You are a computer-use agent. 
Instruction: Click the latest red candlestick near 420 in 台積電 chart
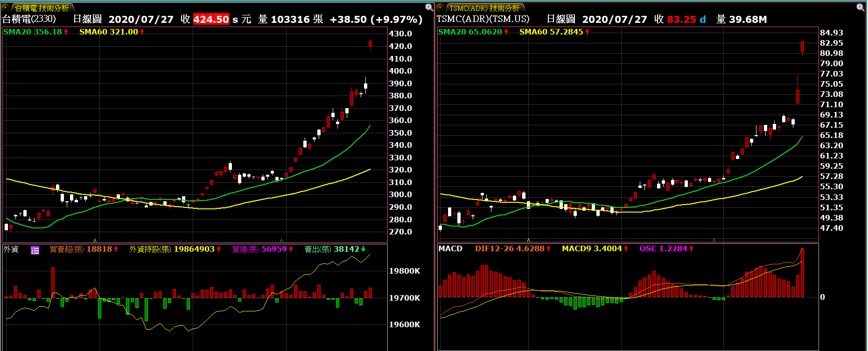pos(370,44)
